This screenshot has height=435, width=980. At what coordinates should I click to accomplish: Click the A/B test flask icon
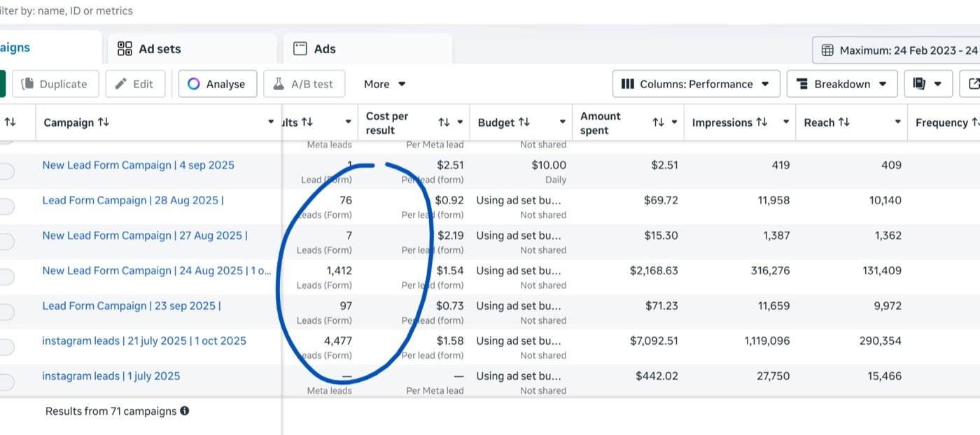(279, 84)
